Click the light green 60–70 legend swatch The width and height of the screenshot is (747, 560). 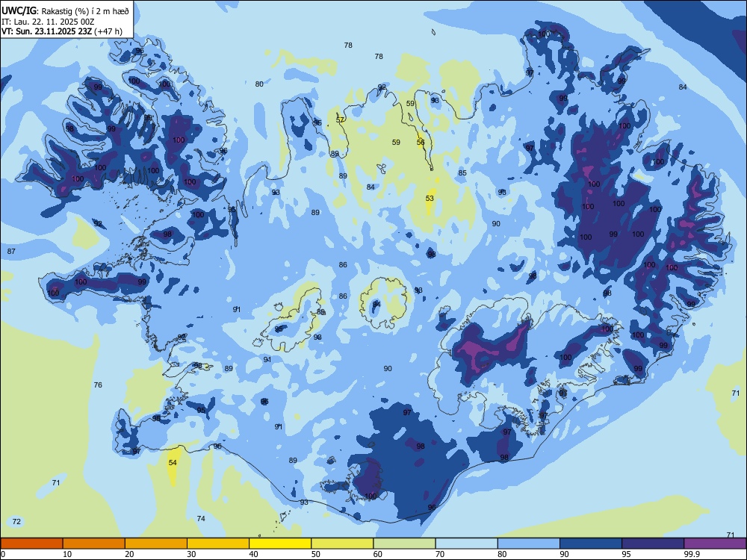[404, 544]
